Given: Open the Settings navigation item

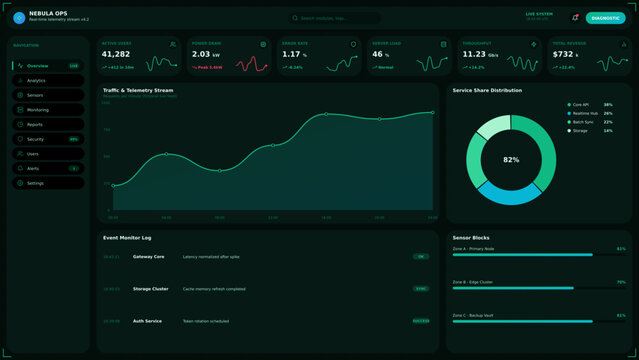Looking at the screenshot, I should (48, 183).
